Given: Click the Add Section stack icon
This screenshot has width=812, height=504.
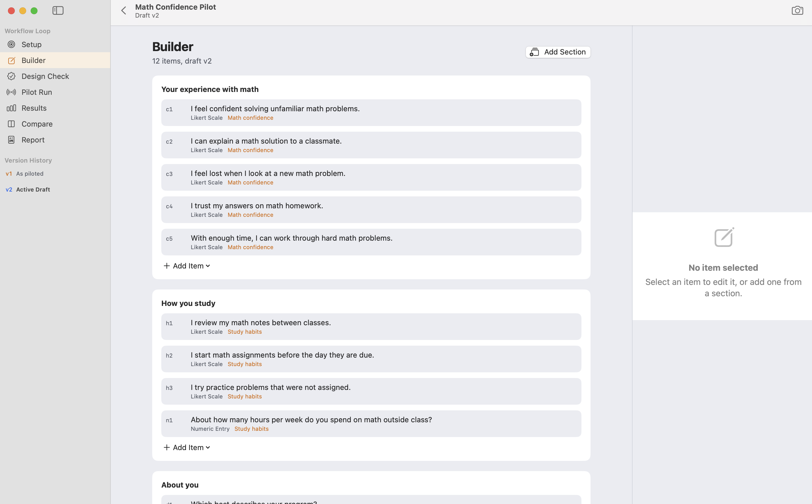Looking at the screenshot, I should pyautogui.click(x=534, y=52).
